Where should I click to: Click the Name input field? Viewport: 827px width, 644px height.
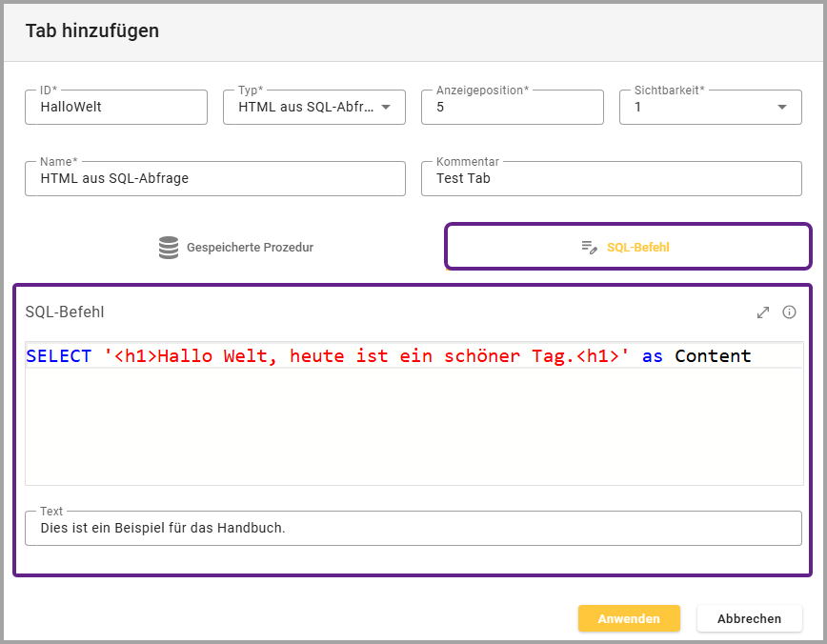point(215,178)
